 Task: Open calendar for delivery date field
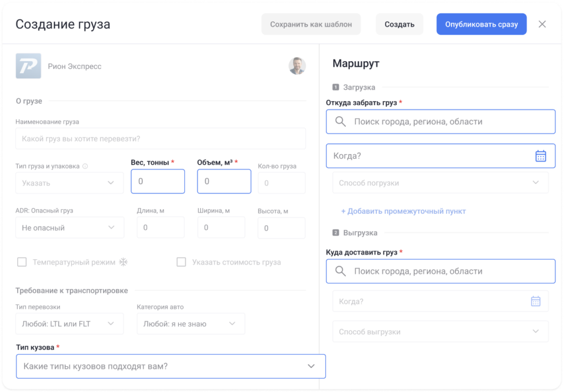(x=535, y=301)
